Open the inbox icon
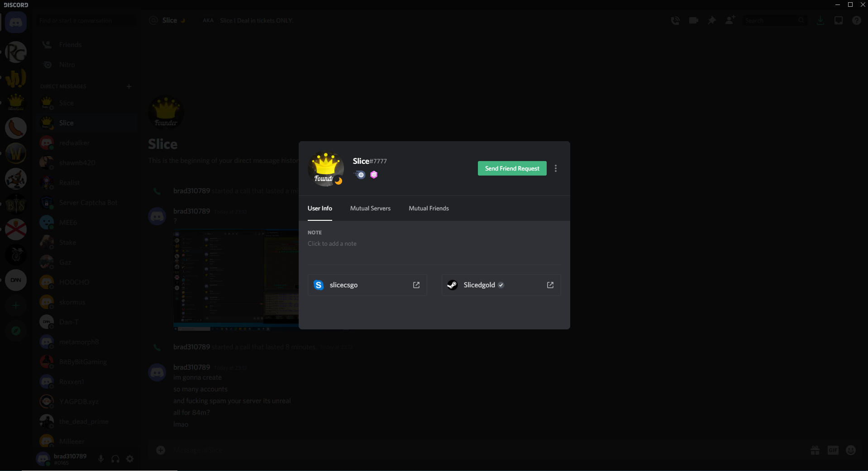This screenshot has height=471, width=868. pyautogui.click(x=839, y=20)
